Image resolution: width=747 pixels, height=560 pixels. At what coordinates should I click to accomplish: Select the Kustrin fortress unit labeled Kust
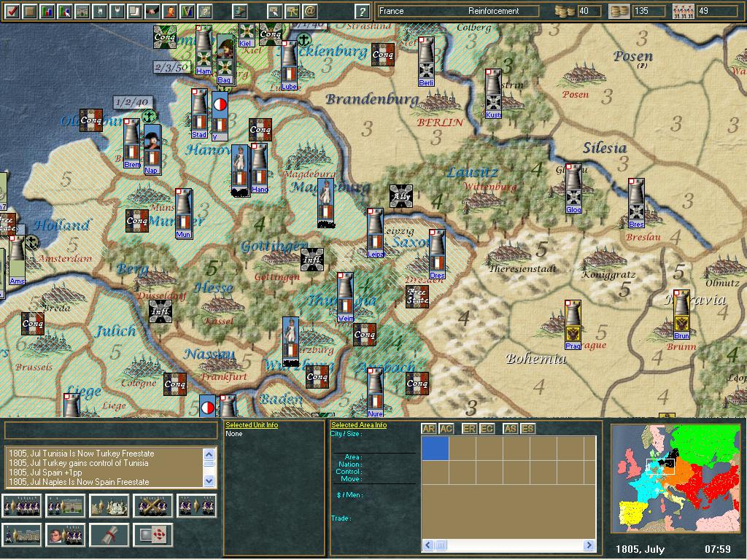click(494, 94)
